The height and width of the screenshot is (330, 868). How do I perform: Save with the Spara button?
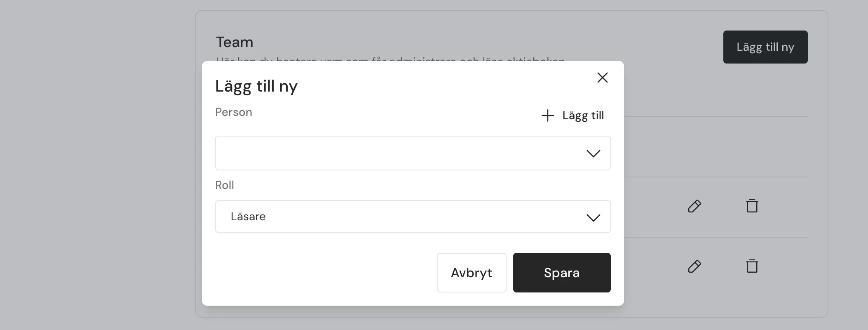(x=561, y=273)
